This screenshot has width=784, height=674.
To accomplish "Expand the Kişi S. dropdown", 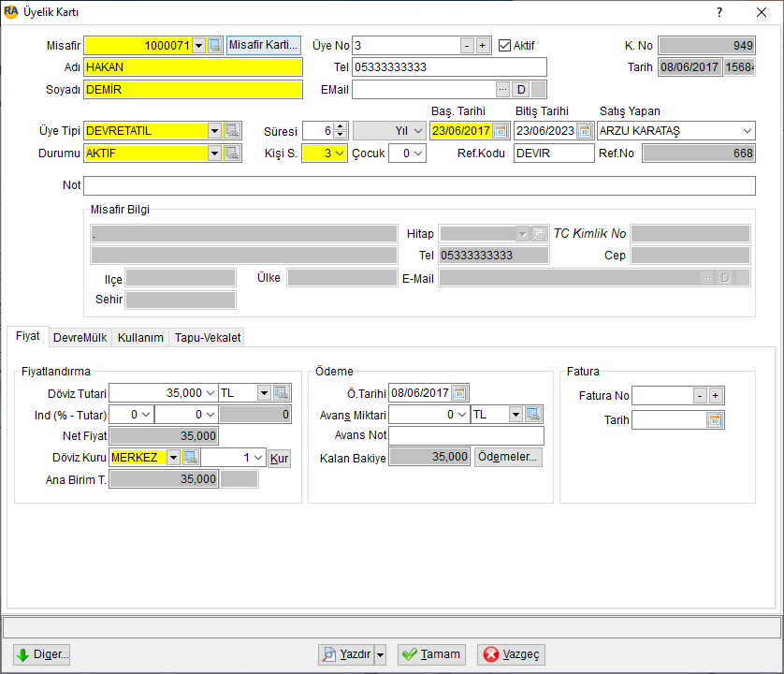I will tap(340, 154).
